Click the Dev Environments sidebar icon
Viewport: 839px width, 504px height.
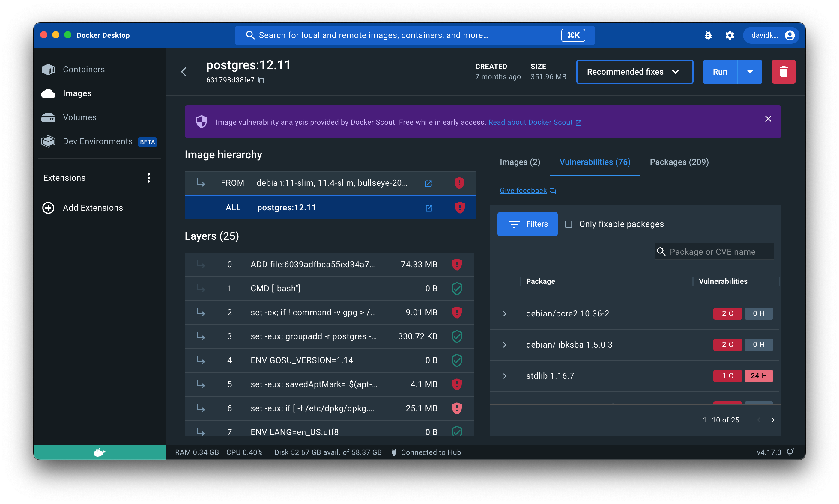(x=49, y=141)
